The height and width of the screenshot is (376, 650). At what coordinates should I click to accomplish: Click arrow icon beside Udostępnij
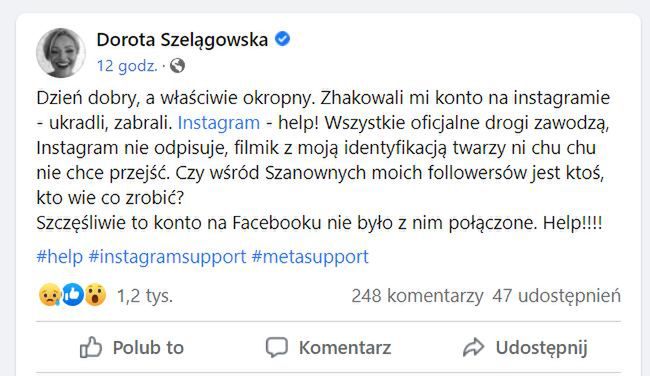pos(473,347)
